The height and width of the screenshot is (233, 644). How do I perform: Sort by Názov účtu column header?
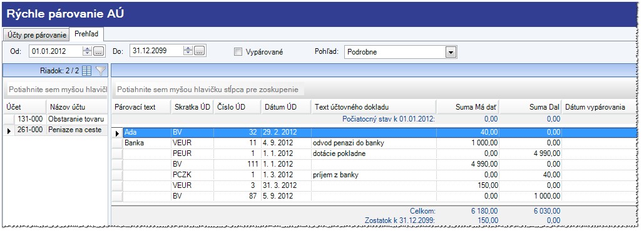[x=77, y=107]
